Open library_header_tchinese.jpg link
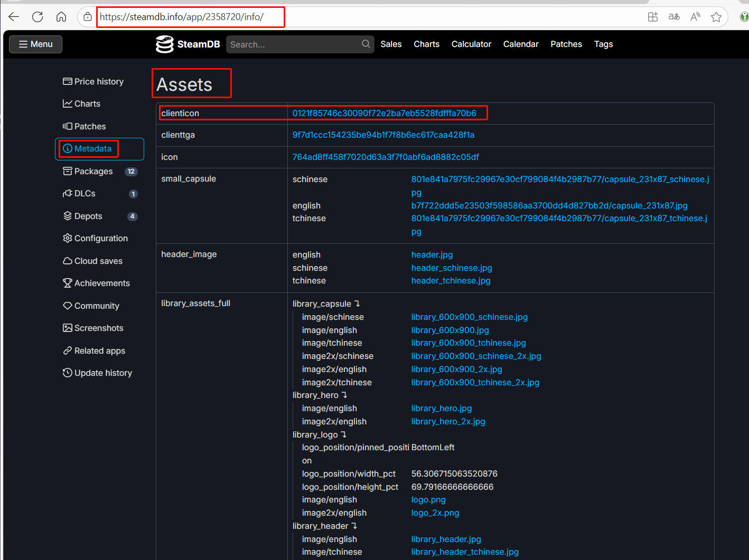This screenshot has width=749, height=560. 465,552
